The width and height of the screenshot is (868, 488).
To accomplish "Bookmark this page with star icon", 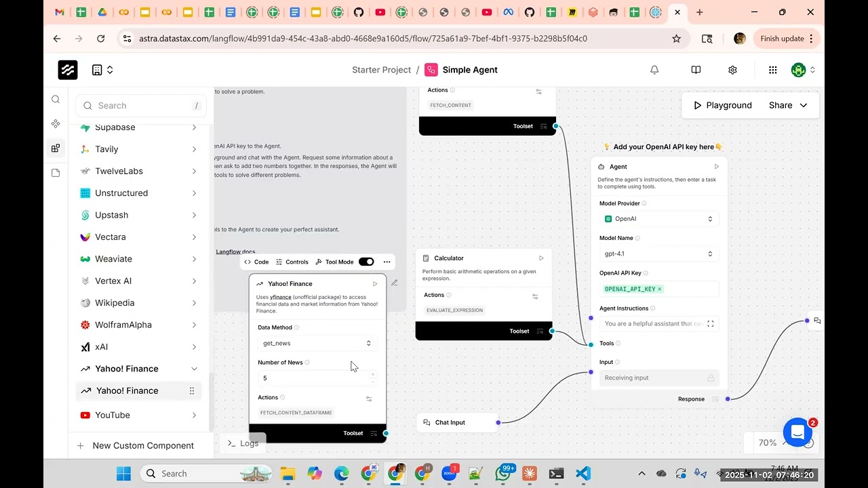I will (x=676, y=39).
